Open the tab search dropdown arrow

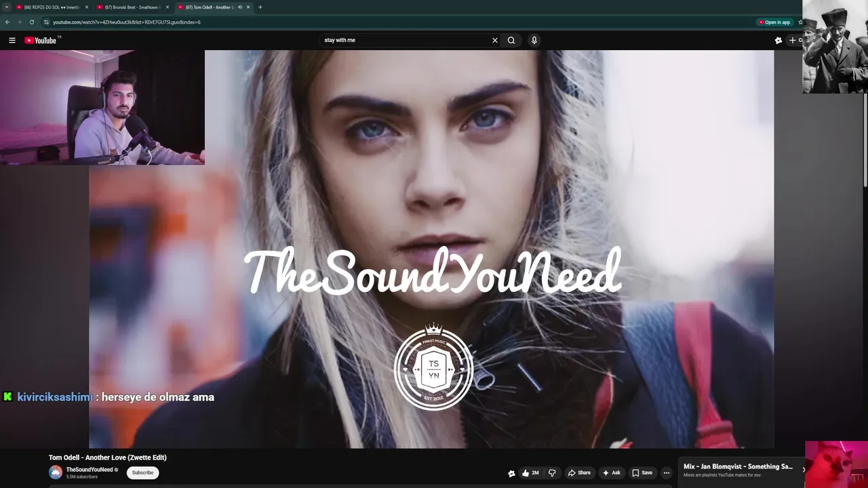7,7
